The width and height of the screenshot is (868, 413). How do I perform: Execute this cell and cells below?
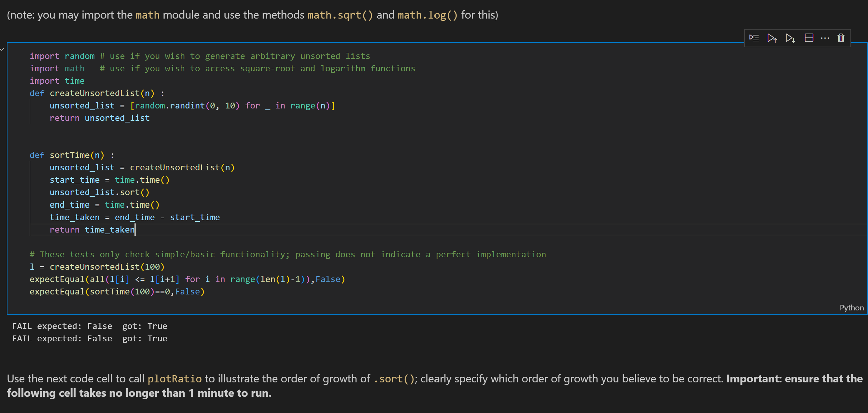pos(790,38)
